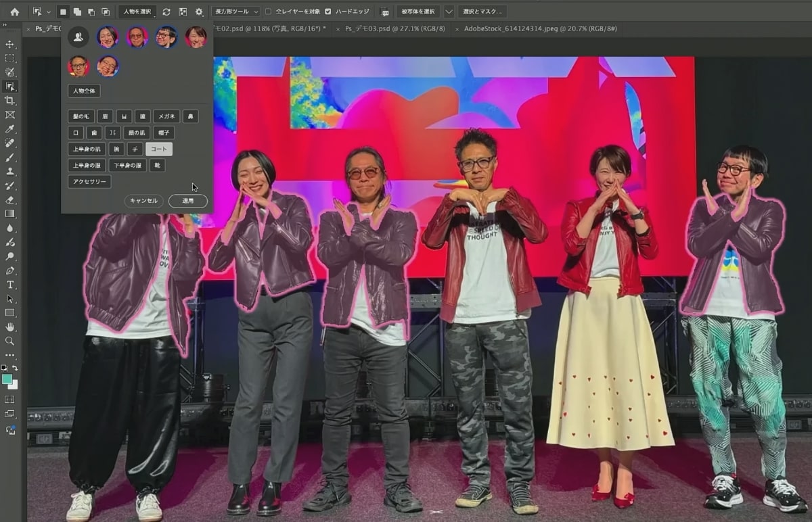
Task: Select the Eraser tool
Action: tap(9, 200)
